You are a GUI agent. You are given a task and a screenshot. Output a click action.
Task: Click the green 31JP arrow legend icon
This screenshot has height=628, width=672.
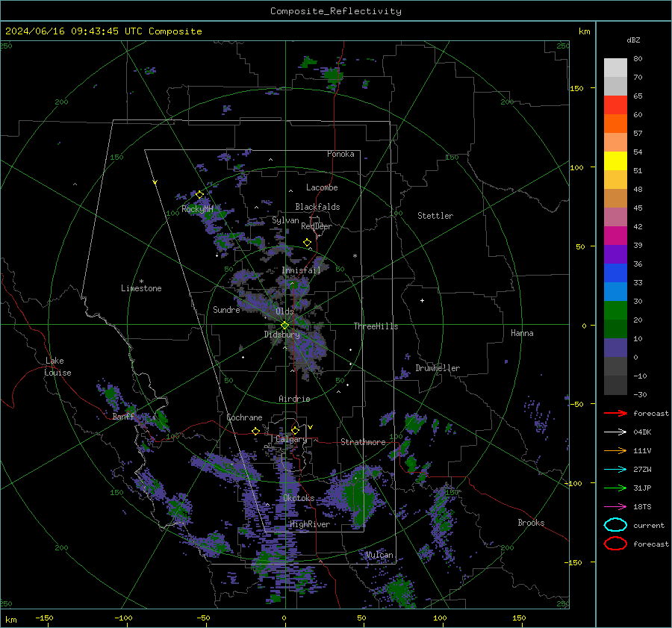[615, 488]
